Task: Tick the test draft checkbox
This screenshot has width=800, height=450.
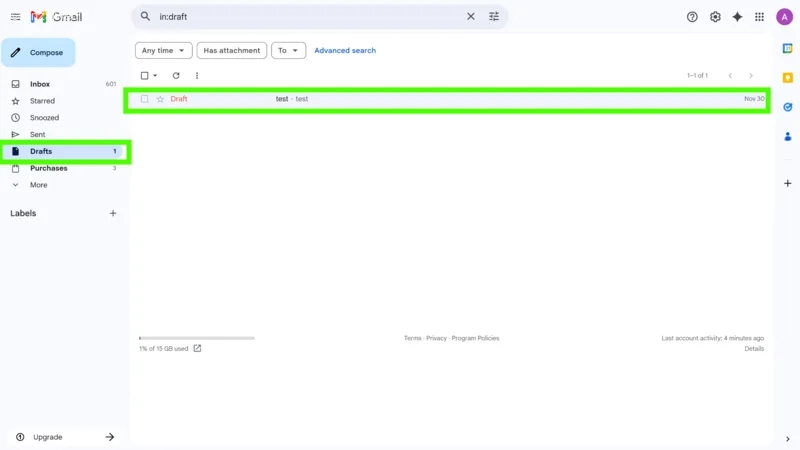Action: [x=145, y=99]
